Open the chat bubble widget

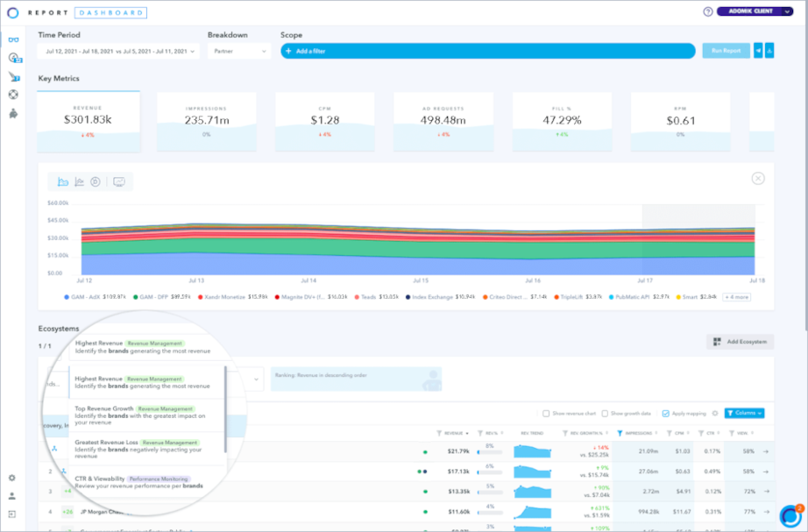pos(790,515)
